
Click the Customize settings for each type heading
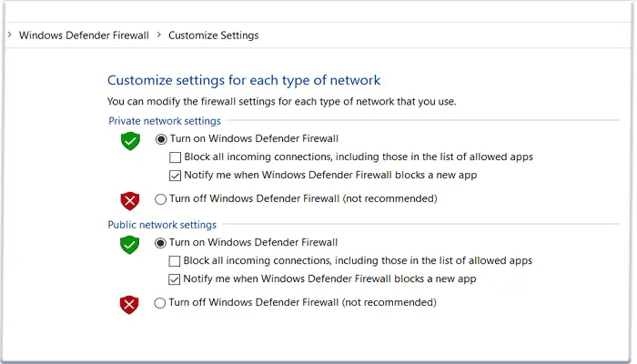coord(244,80)
